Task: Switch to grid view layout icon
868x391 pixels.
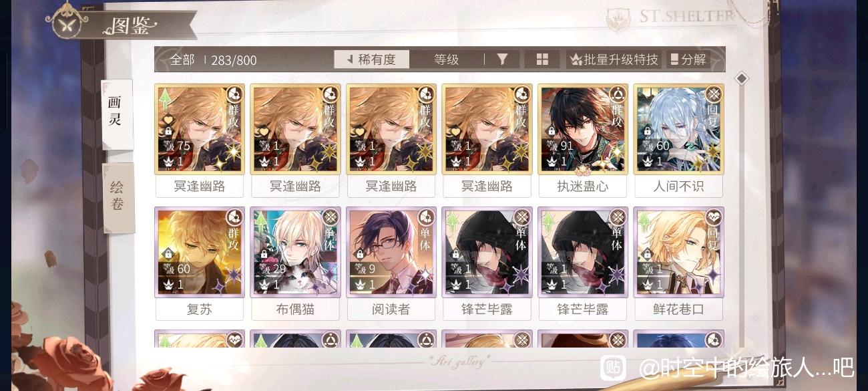Action: pos(542,59)
